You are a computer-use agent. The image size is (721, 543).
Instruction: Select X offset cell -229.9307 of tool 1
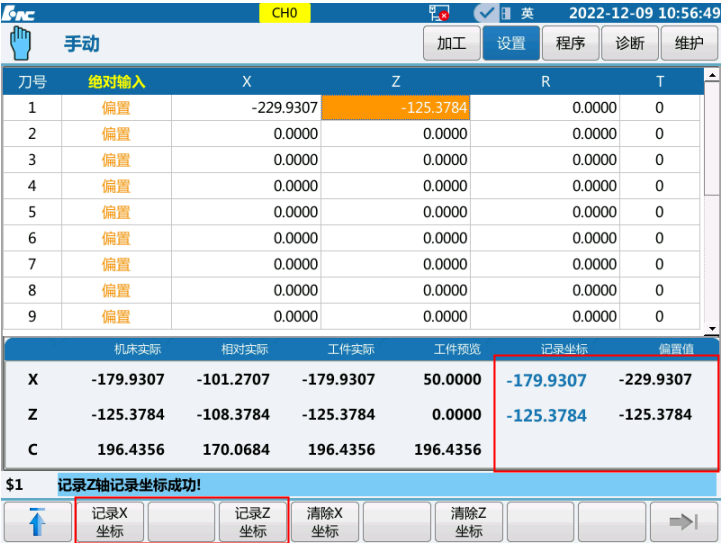click(246, 108)
